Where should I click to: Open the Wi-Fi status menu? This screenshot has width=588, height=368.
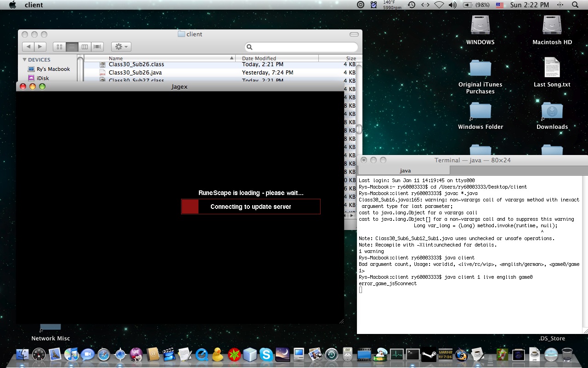(x=439, y=5)
